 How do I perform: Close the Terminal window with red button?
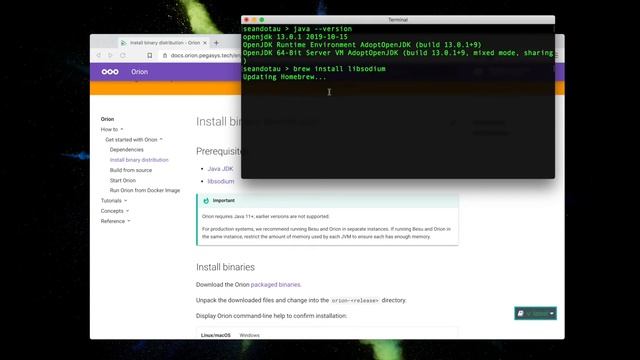point(246,20)
